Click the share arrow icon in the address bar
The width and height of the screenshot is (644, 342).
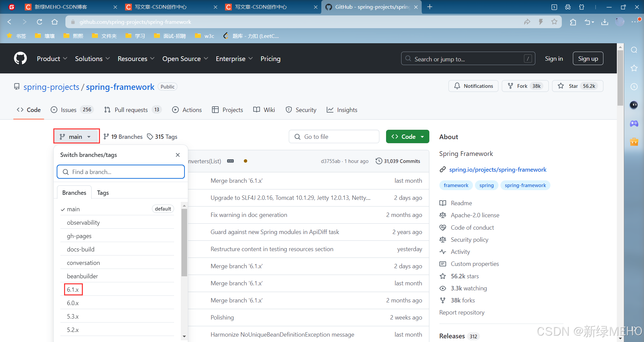click(x=527, y=22)
